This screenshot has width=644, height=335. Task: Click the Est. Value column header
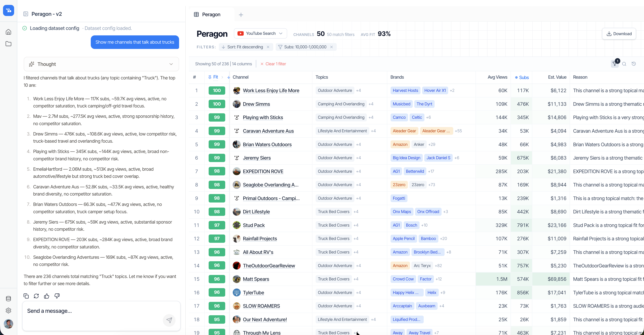(x=557, y=77)
